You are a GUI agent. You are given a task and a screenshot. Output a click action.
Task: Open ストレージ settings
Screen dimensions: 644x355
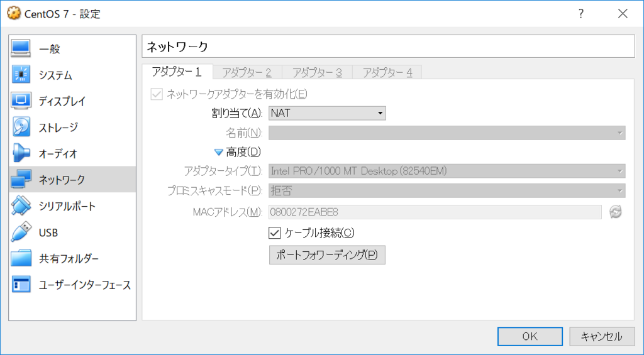[x=72, y=127]
